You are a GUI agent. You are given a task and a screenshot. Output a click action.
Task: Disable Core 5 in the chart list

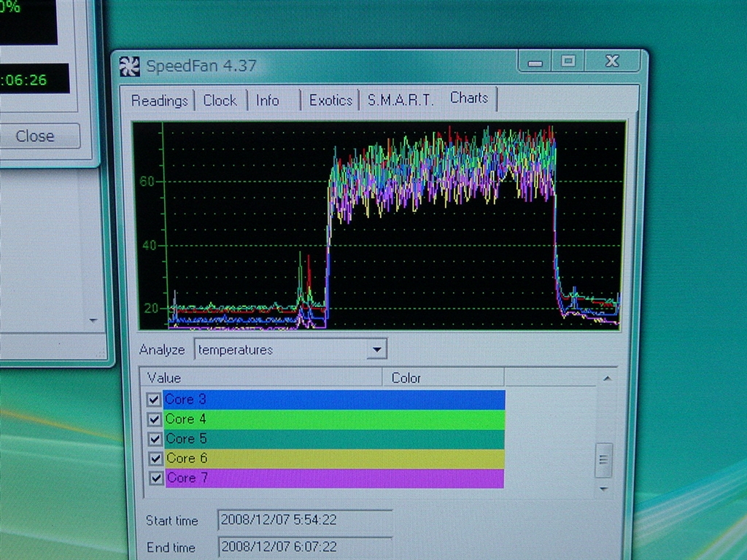click(154, 439)
